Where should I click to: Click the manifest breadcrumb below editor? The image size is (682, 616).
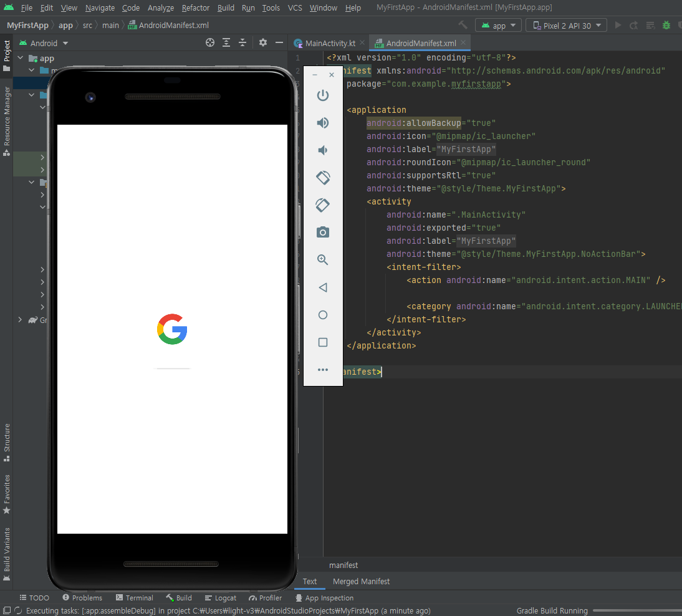click(343, 565)
